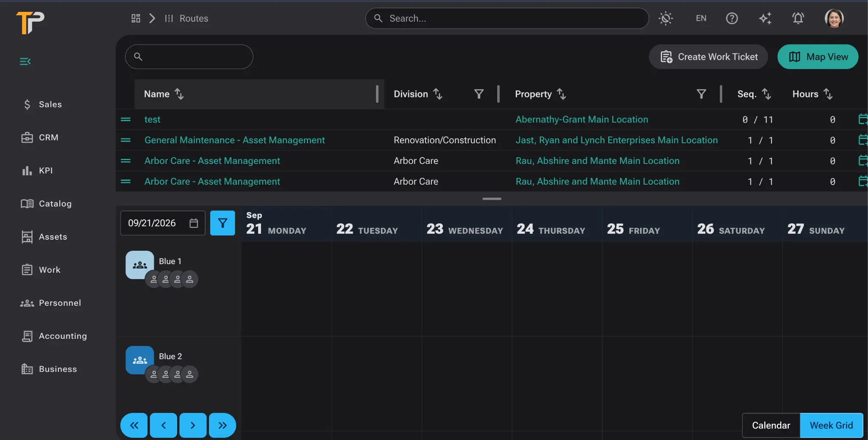Click the panel splitter handle above calendar
Screen dimensions: 868x440
pyautogui.click(x=492, y=199)
